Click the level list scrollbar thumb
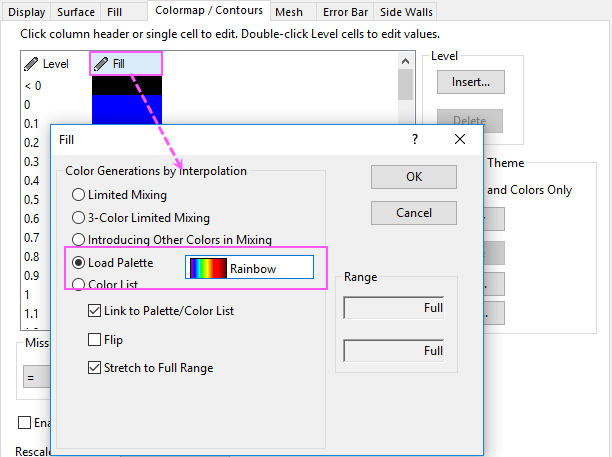This screenshot has height=457, width=612. tap(406, 84)
